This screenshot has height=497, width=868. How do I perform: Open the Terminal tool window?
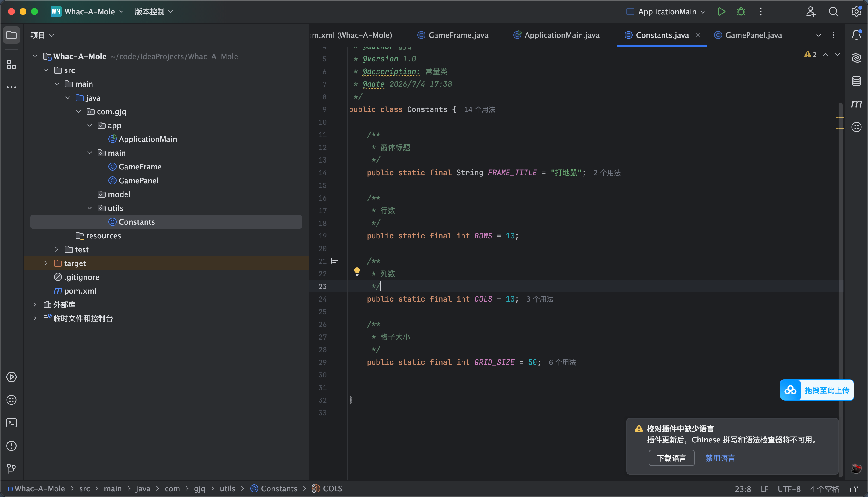[x=11, y=423]
